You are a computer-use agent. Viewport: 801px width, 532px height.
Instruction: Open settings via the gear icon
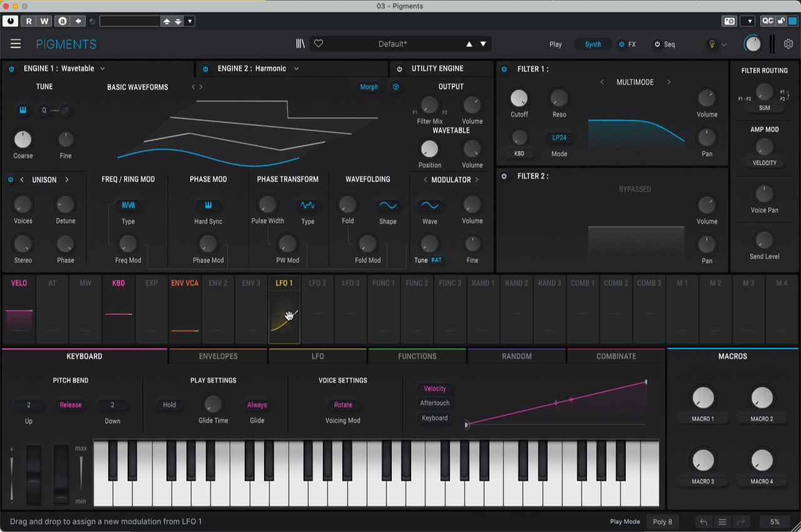tap(788, 44)
